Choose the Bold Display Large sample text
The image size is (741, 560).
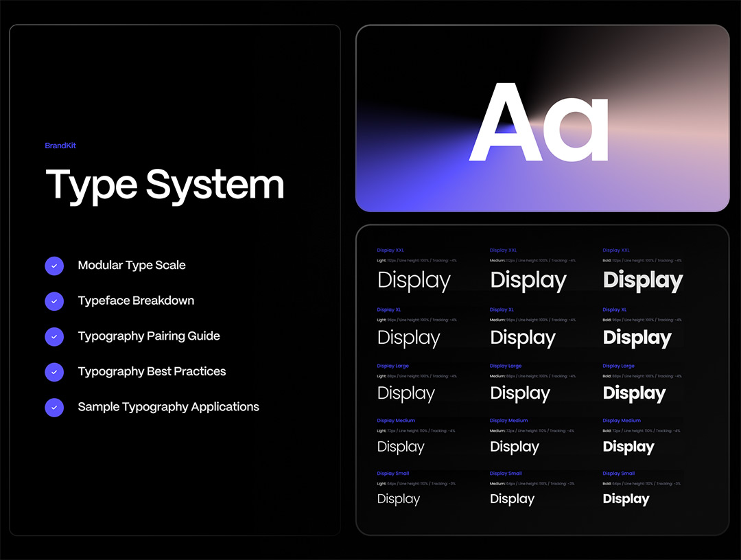click(634, 393)
